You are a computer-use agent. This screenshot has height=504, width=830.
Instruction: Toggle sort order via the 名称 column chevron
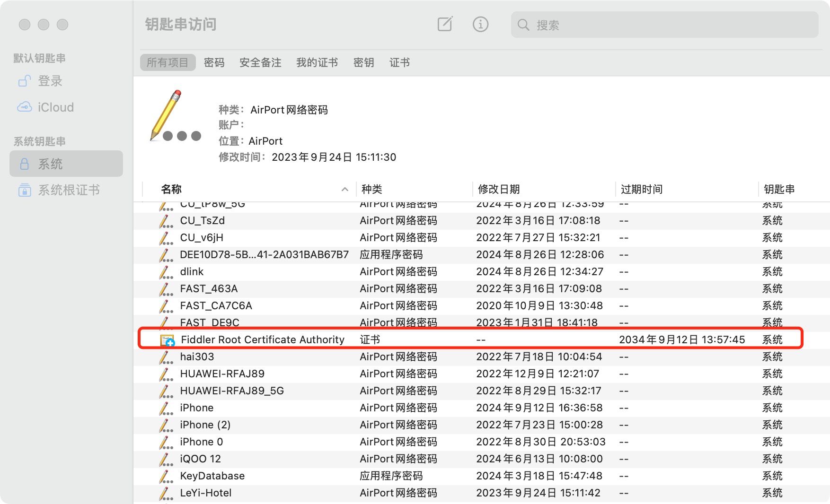344,190
